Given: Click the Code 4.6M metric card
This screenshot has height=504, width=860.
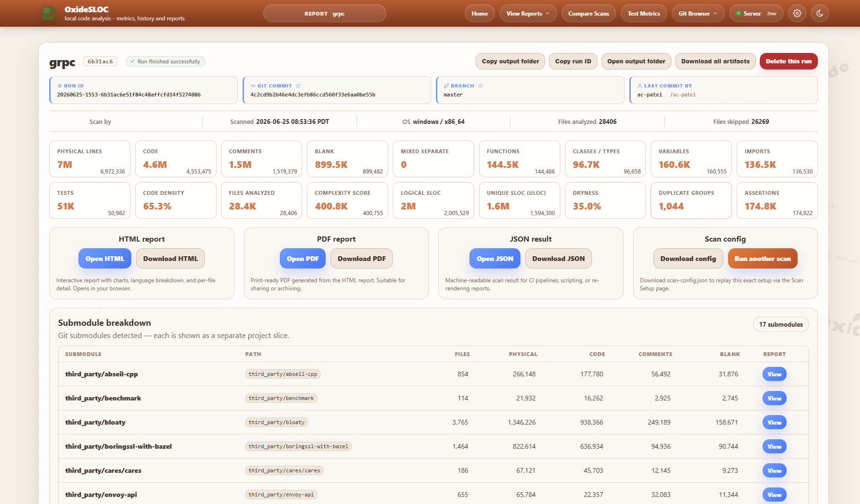Looking at the screenshot, I should [x=176, y=159].
